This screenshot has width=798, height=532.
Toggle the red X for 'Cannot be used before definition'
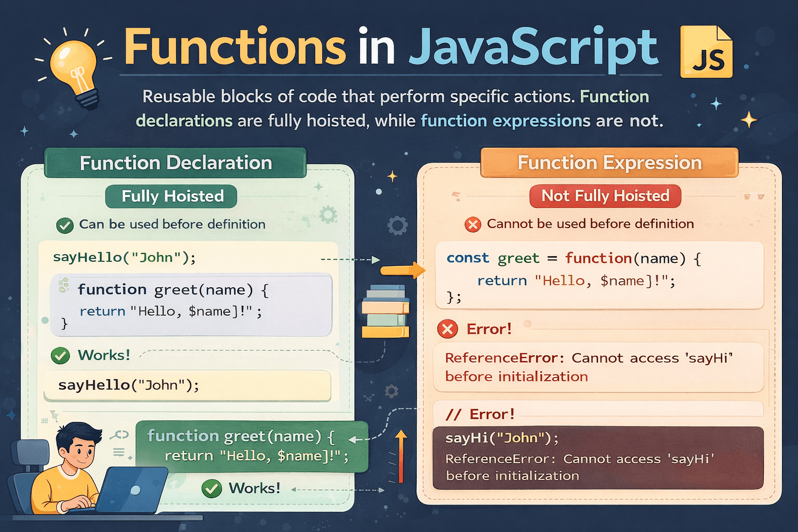pyautogui.click(x=472, y=224)
